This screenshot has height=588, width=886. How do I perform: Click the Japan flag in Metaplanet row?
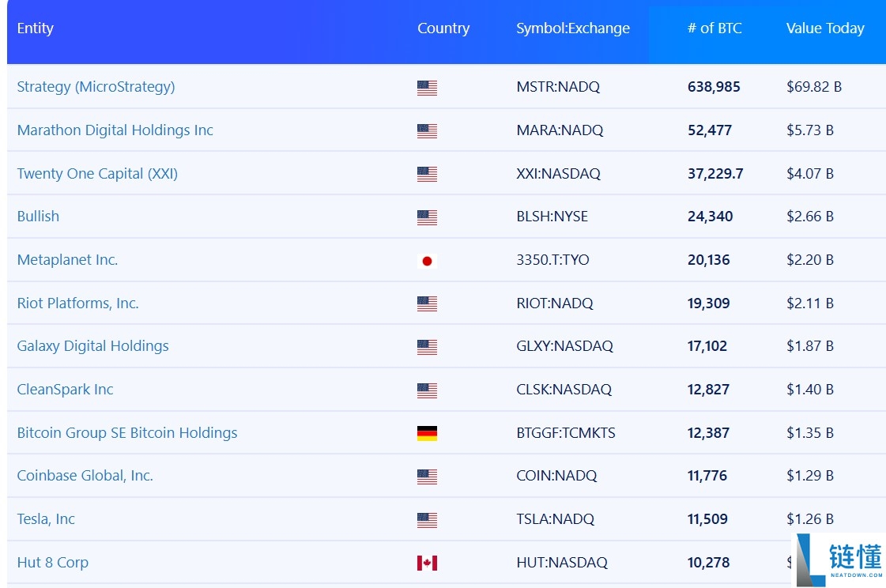(x=427, y=261)
